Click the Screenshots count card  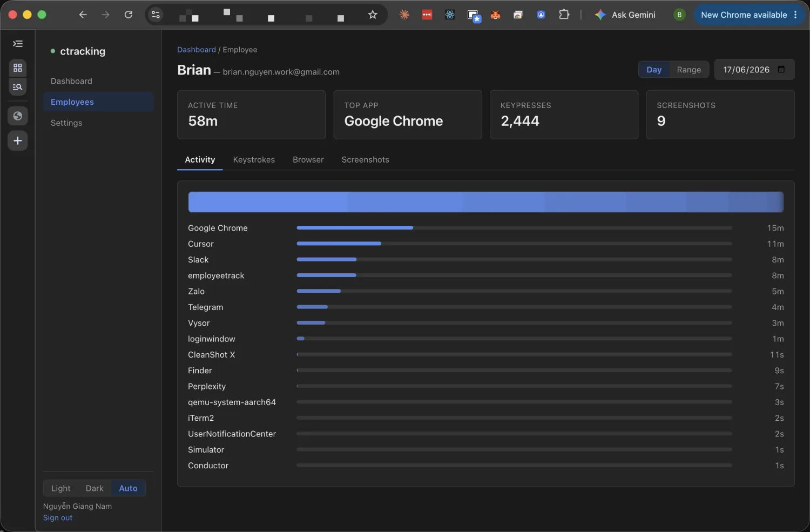(x=720, y=115)
